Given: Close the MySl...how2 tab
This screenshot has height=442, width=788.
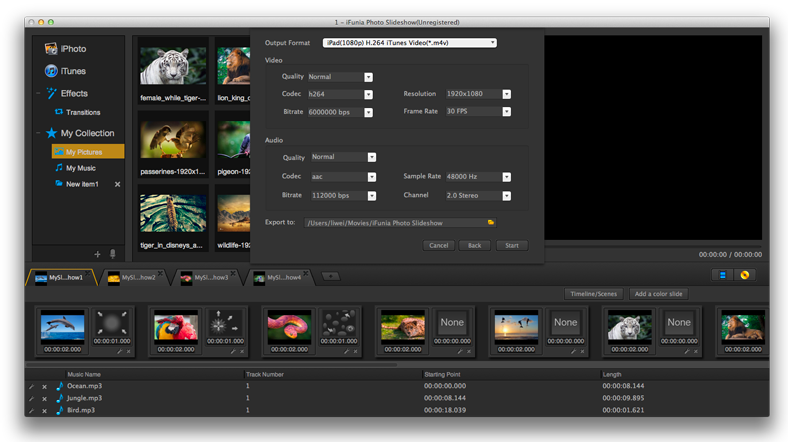Looking at the screenshot, I should [x=160, y=273].
